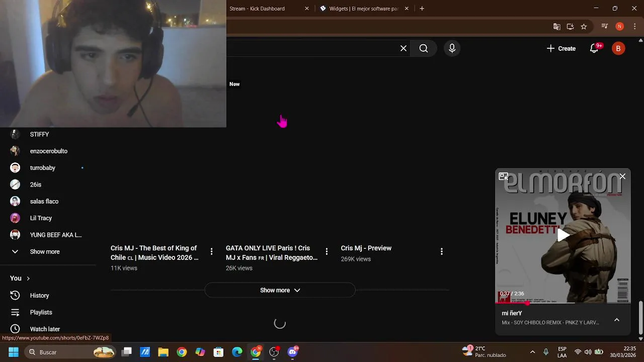This screenshot has width=644, height=362.
Task: Expand the miniplayer to full watch page
Action: coord(504,176)
